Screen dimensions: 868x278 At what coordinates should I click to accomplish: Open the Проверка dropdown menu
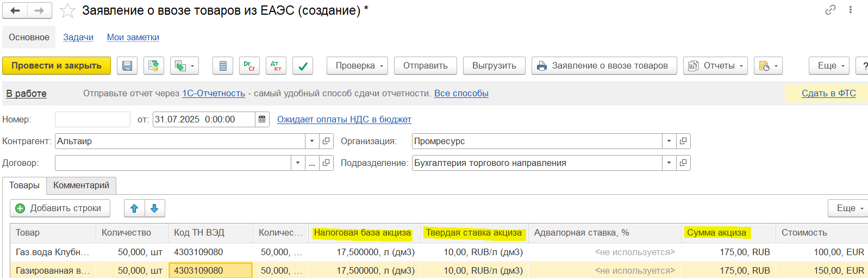[357, 66]
